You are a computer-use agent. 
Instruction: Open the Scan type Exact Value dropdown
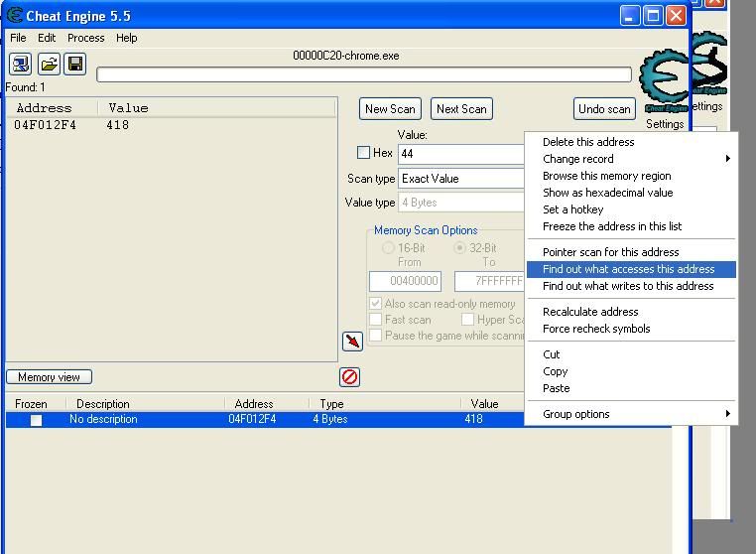[461, 179]
